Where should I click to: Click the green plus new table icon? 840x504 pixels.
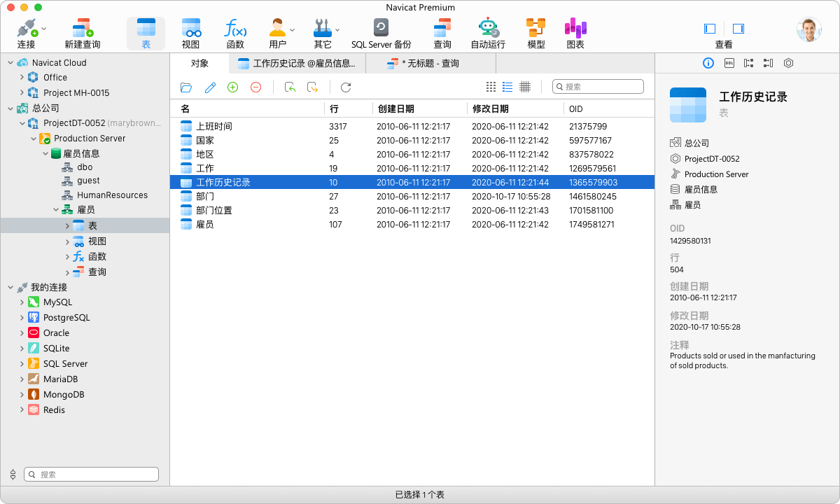[233, 87]
